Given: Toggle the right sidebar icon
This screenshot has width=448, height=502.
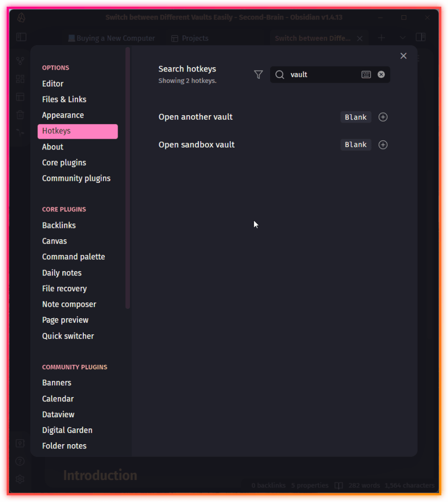Looking at the screenshot, I should [421, 37].
